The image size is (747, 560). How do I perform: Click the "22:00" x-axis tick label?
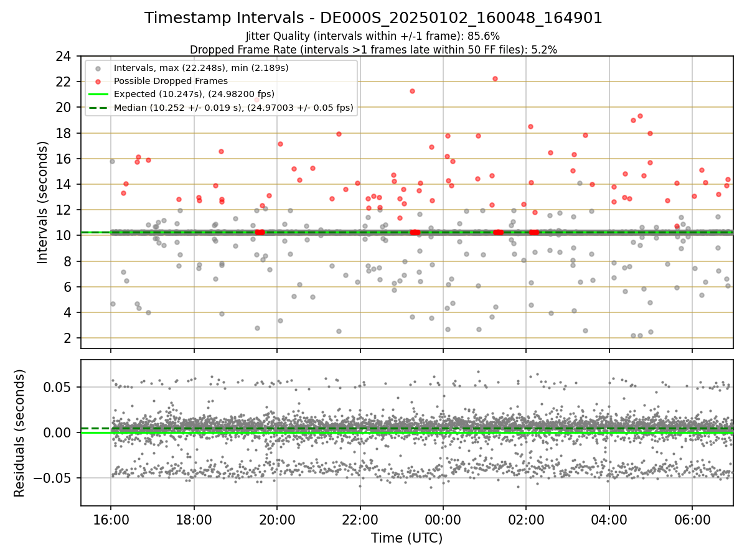[x=360, y=519]
